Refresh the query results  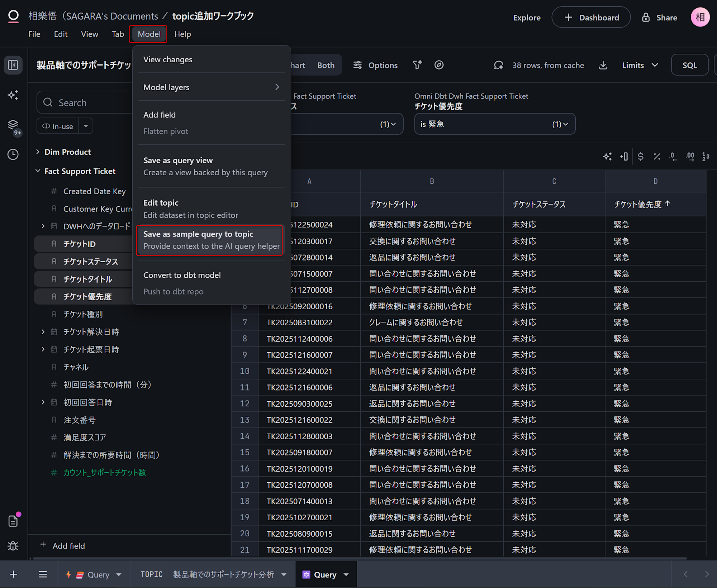[499, 65]
